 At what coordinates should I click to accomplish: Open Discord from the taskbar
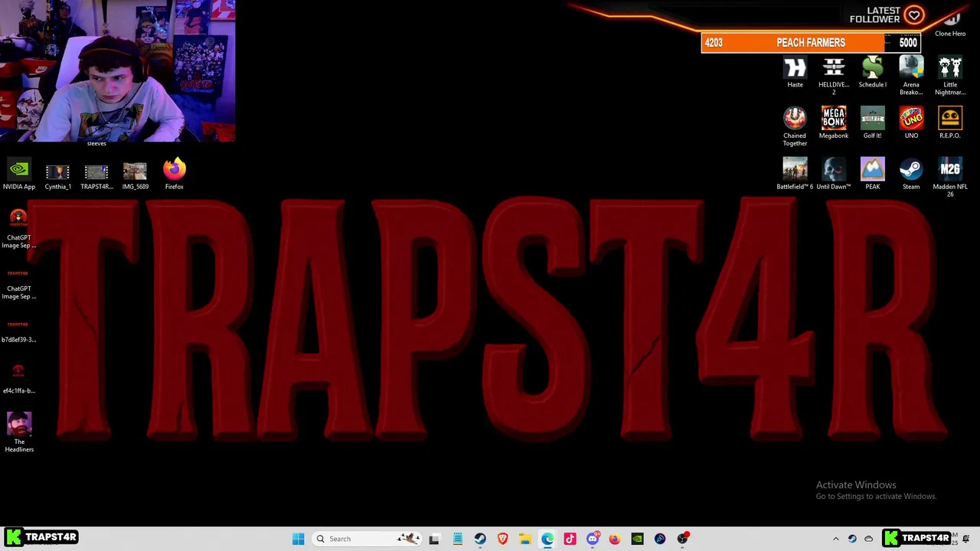pos(593,539)
